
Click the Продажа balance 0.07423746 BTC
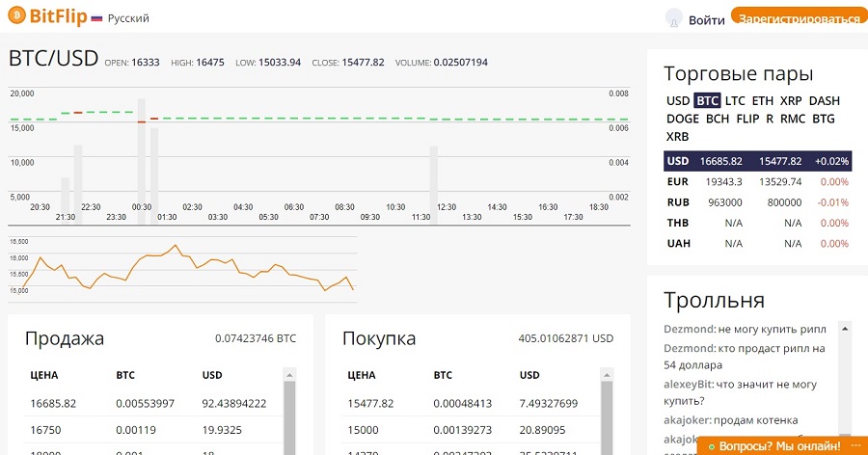pyautogui.click(x=256, y=338)
